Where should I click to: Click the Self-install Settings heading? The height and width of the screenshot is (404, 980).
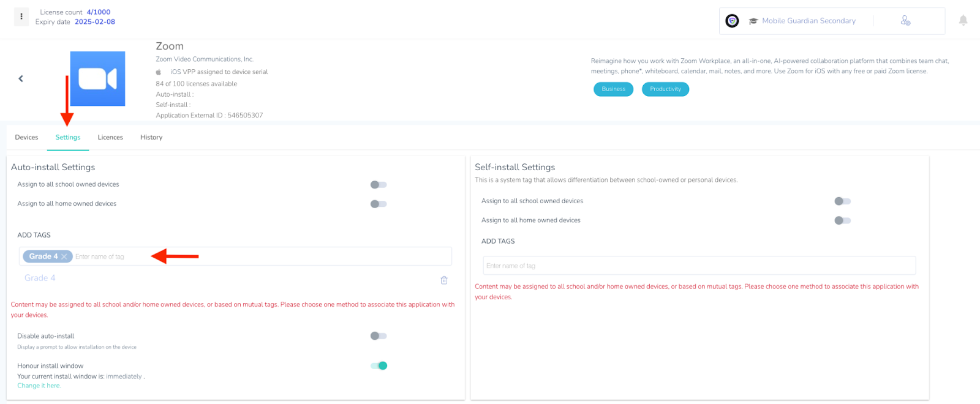coord(515,167)
